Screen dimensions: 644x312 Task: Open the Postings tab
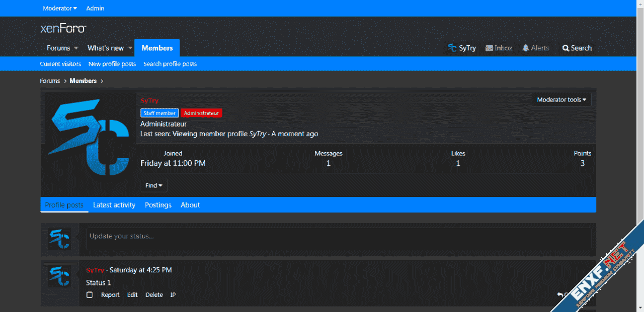click(158, 205)
